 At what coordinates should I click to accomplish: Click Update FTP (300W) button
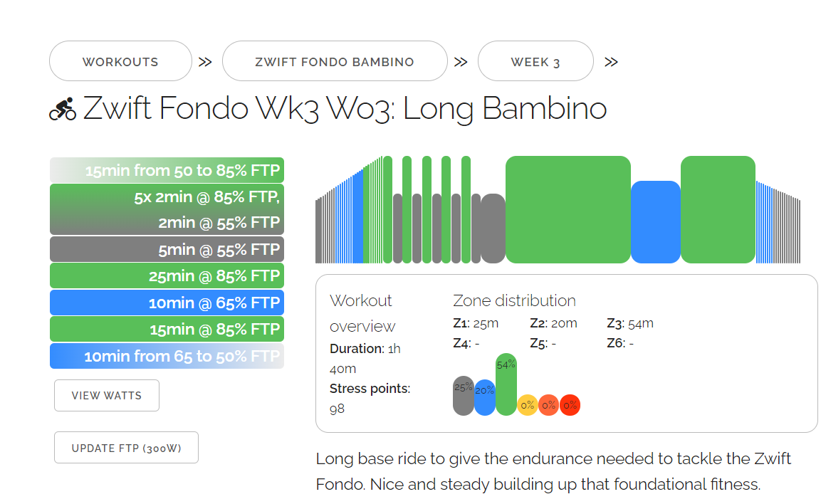point(126,448)
